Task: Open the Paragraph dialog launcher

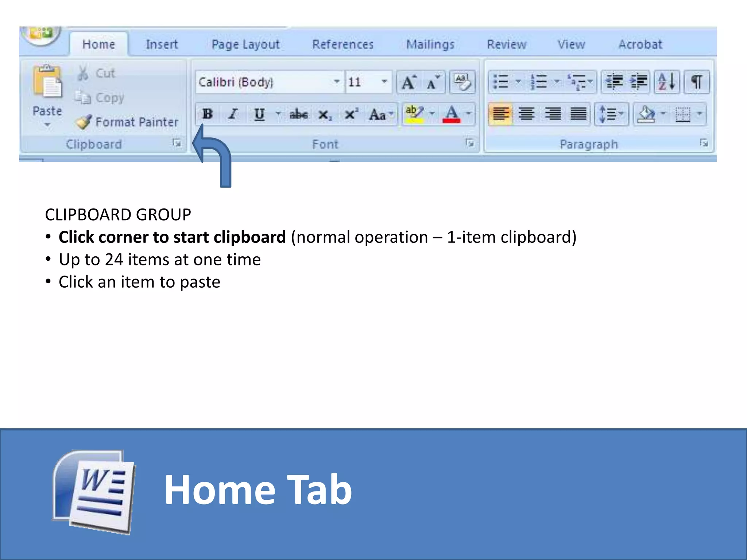Action: click(x=704, y=143)
